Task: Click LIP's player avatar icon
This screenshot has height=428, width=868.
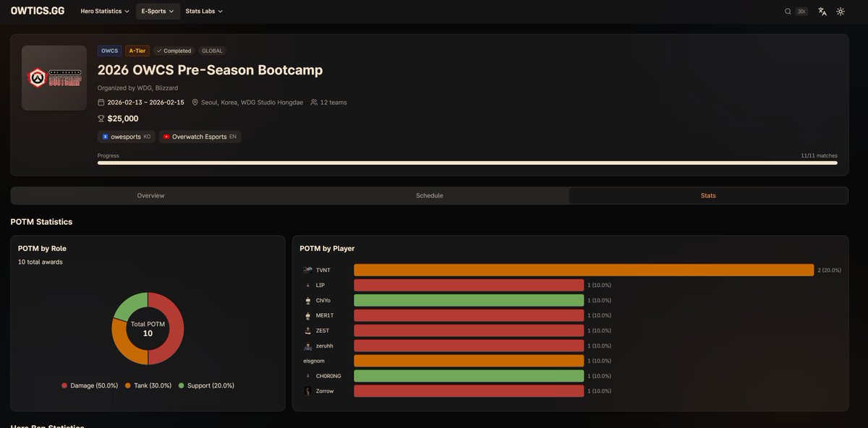Action: point(307,285)
